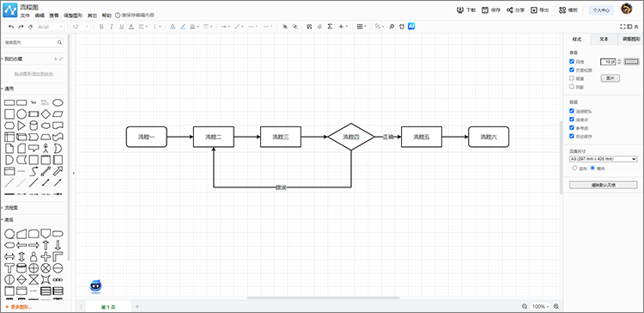644x313 pixels.
Task: Click the sigma formula icon
Action: (330, 27)
